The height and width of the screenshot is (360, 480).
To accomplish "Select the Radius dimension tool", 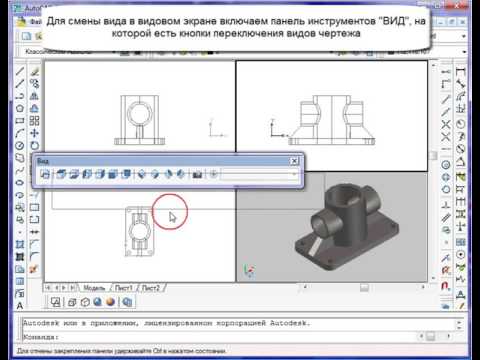I will pos(461,124).
